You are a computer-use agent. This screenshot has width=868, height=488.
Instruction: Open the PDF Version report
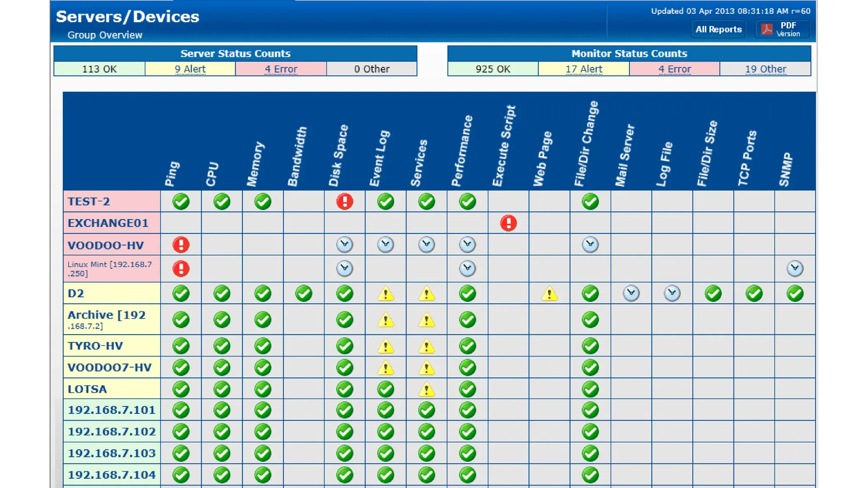click(782, 29)
